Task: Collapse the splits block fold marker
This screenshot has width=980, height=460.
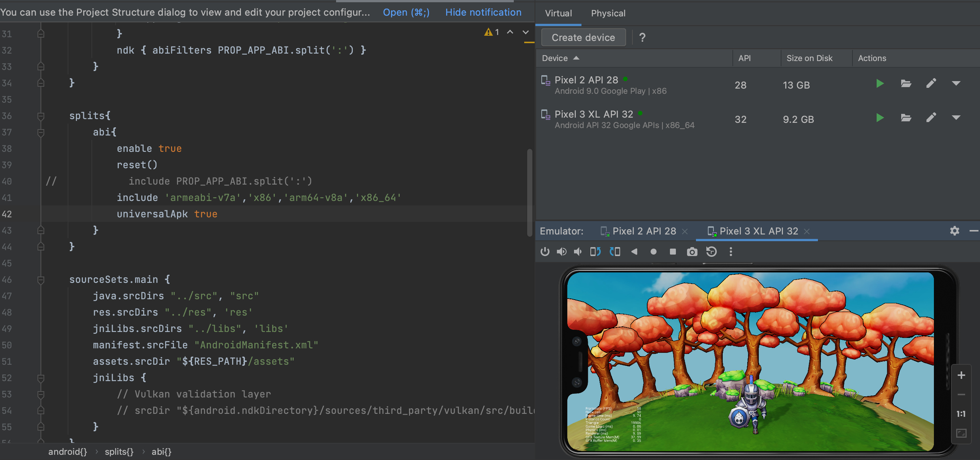Action: point(41,116)
